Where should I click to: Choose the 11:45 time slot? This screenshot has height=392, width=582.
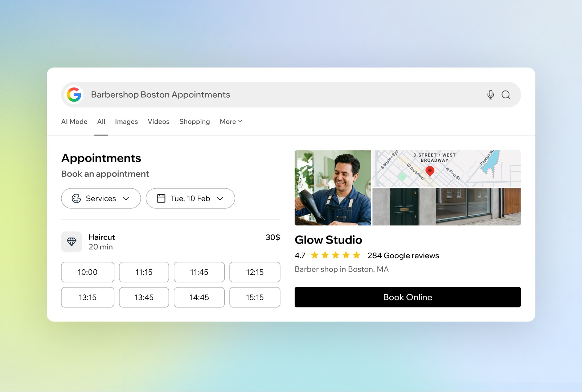coord(199,272)
